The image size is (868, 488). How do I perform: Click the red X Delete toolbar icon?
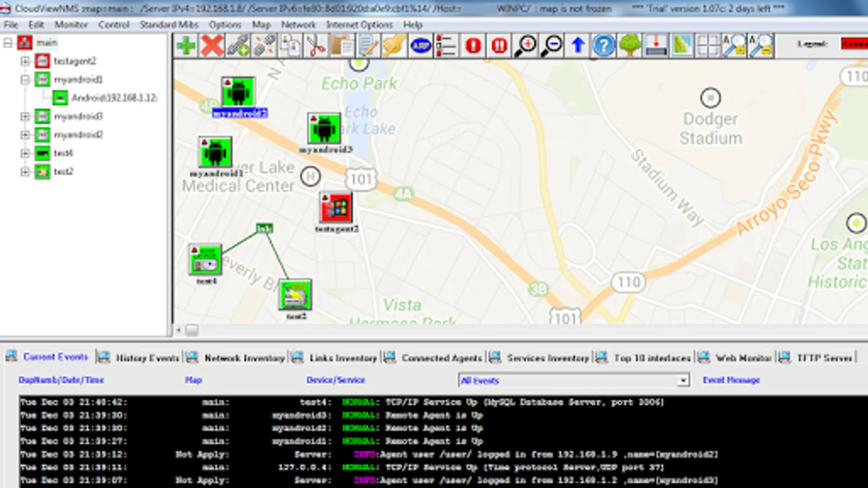[x=212, y=46]
